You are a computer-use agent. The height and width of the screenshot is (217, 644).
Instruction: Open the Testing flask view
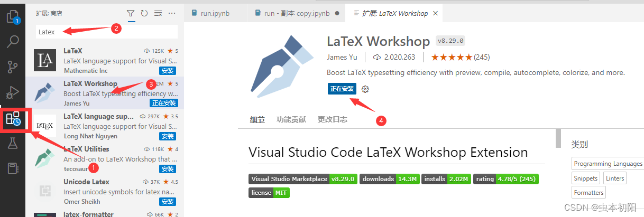13,143
